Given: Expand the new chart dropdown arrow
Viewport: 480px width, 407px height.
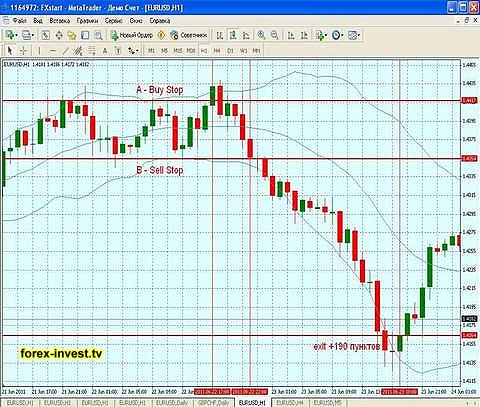Looking at the screenshot, I should 16,35.
